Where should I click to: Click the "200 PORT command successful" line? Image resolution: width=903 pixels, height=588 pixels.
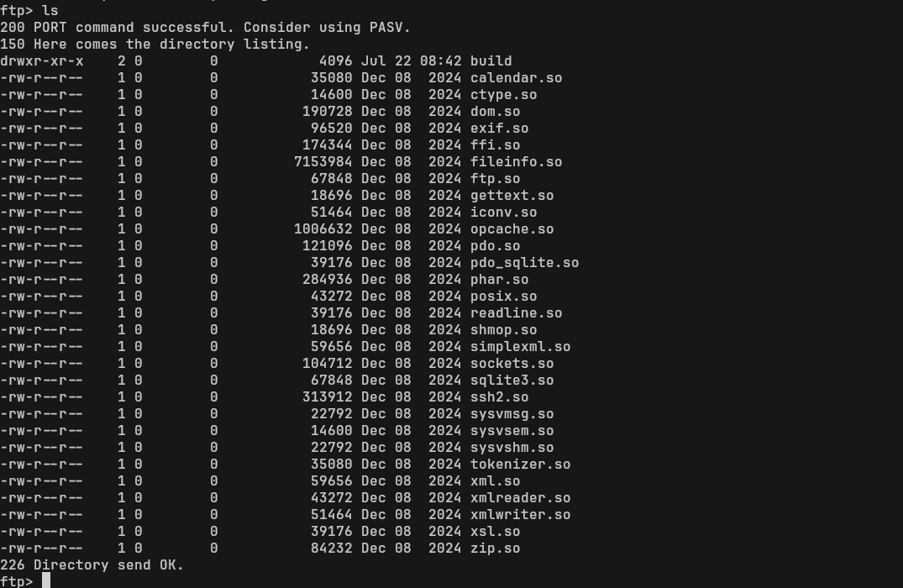pos(205,27)
